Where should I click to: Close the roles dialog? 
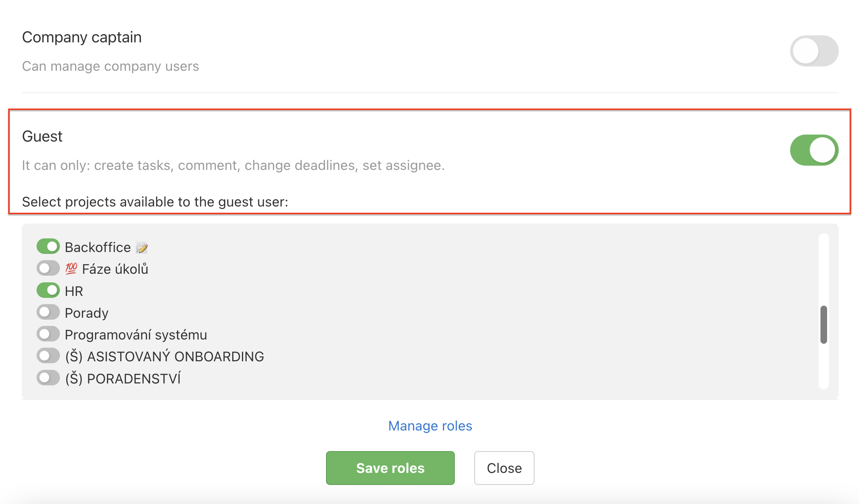[504, 468]
